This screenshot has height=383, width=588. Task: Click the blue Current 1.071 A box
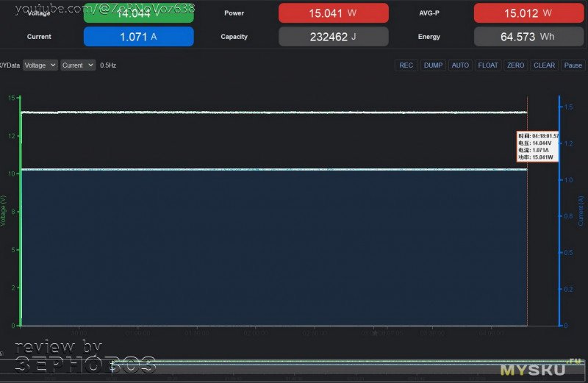tap(139, 37)
